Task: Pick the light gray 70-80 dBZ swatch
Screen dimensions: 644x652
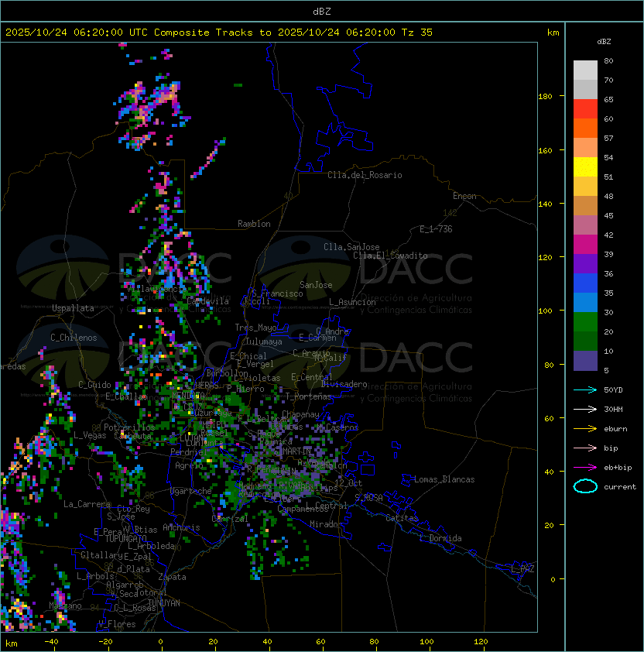Action: 585,70
